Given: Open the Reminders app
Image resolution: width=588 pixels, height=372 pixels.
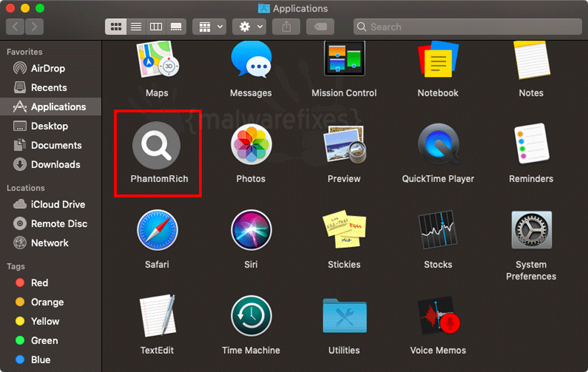Looking at the screenshot, I should (531, 144).
